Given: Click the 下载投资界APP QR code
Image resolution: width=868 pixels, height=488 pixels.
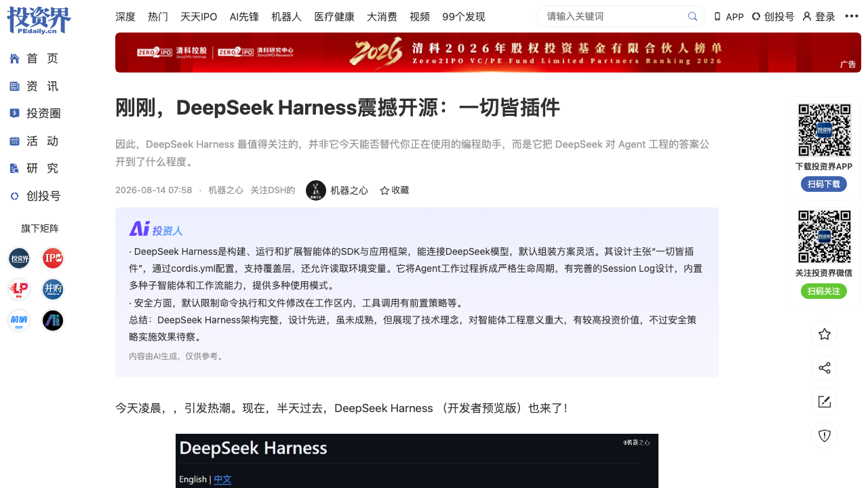Looking at the screenshot, I should point(824,130).
